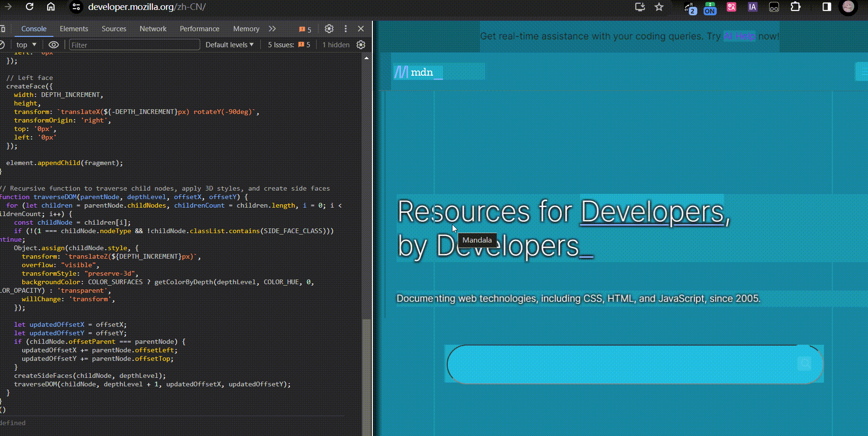
Task: Click the address bar URL developer.mozilla.org
Action: click(x=147, y=7)
